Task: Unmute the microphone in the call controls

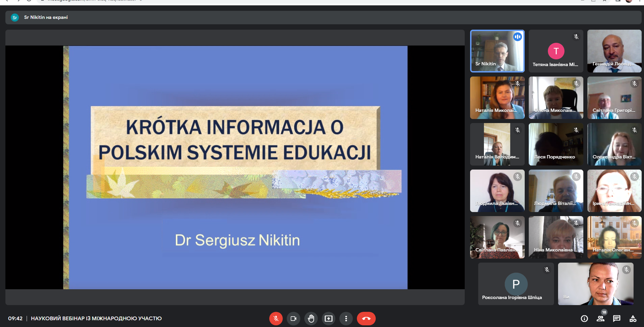Action: pos(276,319)
